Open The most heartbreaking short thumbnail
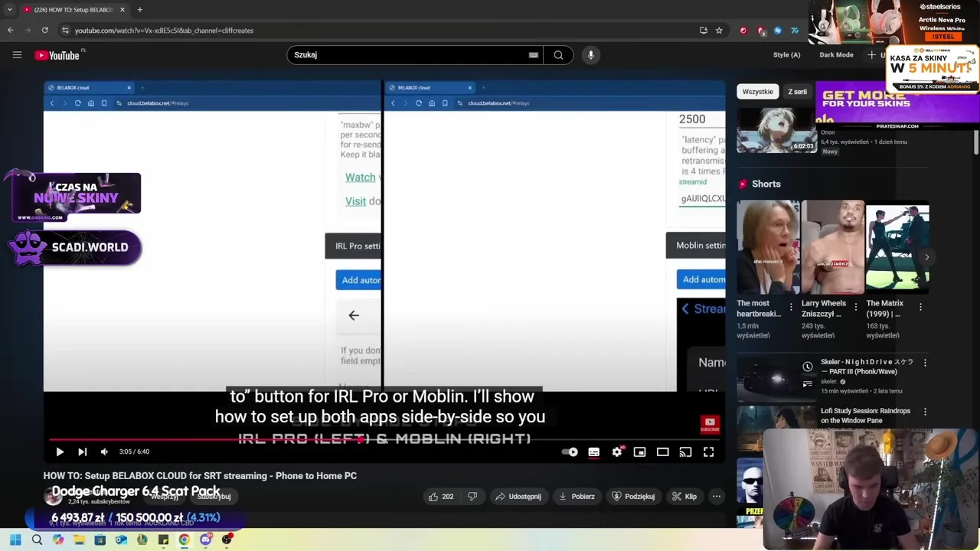 point(768,247)
